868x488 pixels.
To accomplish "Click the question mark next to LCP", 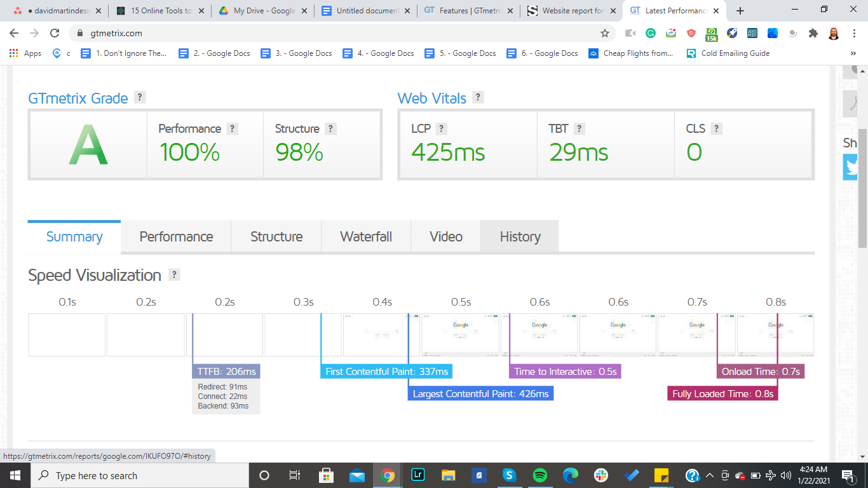I will 442,128.
